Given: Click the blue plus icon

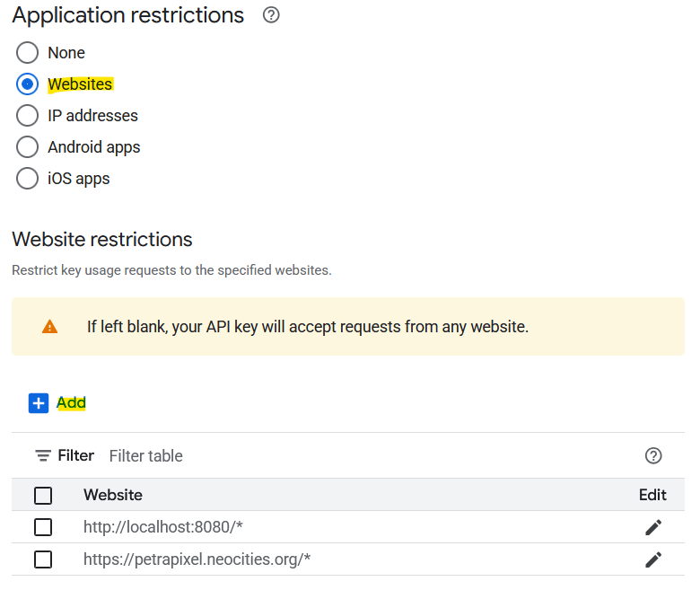Looking at the screenshot, I should (39, 403).
